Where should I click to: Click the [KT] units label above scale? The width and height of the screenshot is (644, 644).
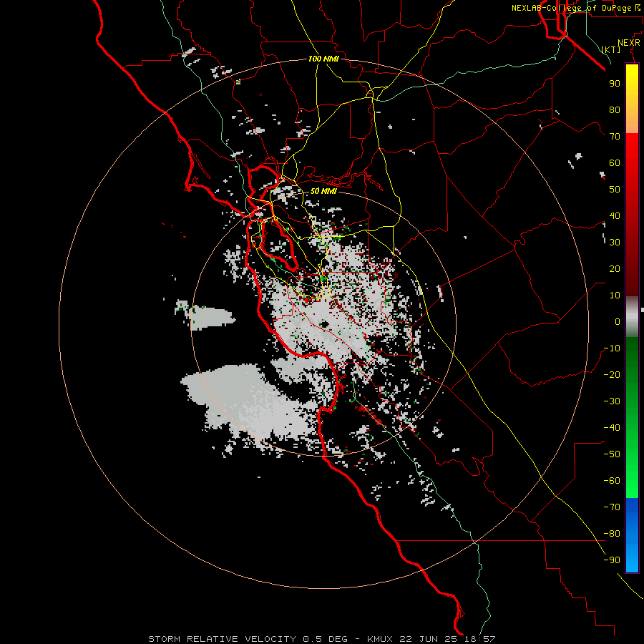click(x=611, y=49)
